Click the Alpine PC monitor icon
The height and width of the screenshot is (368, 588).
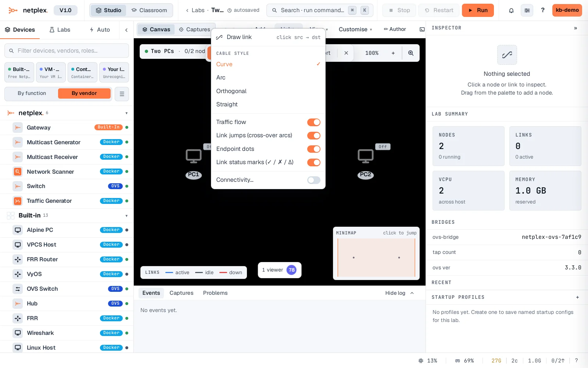coord(18,230)
